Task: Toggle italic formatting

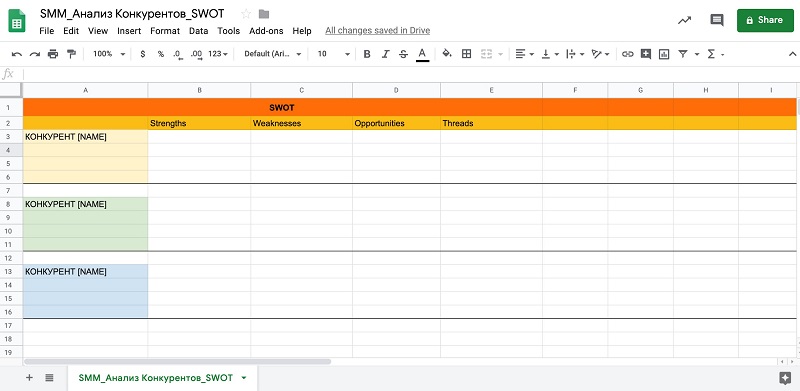Action: [x=385, y=54]
